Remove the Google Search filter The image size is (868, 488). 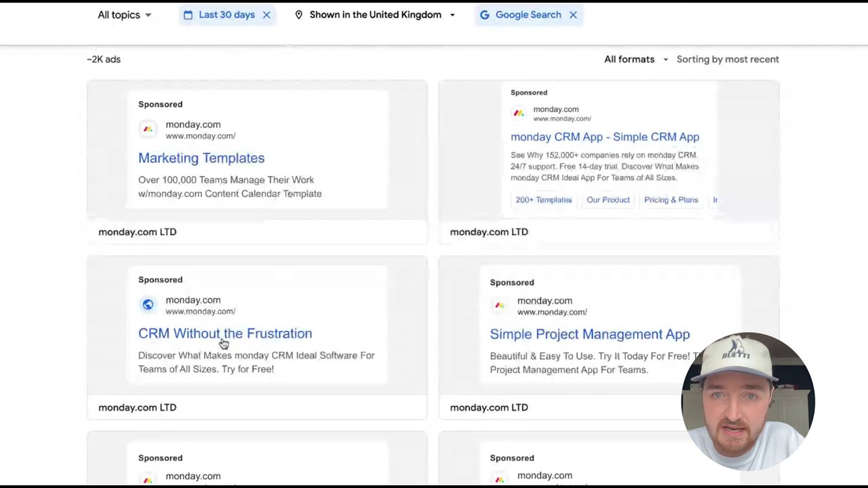pyautogui.click(x=573, y=15)
